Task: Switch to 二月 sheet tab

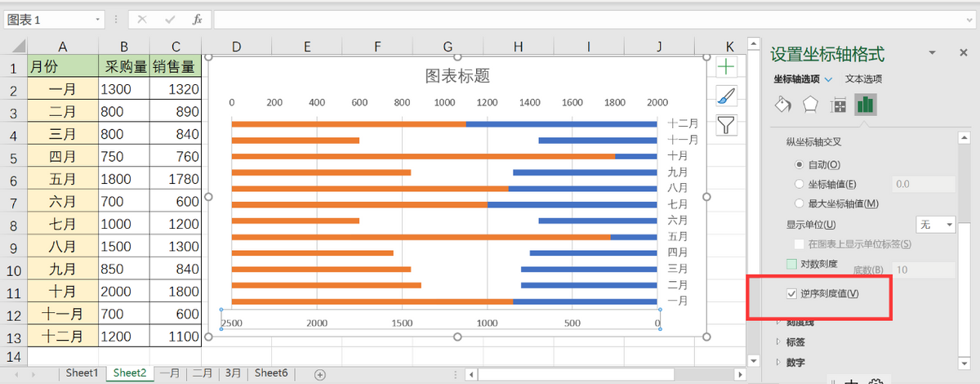Action: point(202,373)
